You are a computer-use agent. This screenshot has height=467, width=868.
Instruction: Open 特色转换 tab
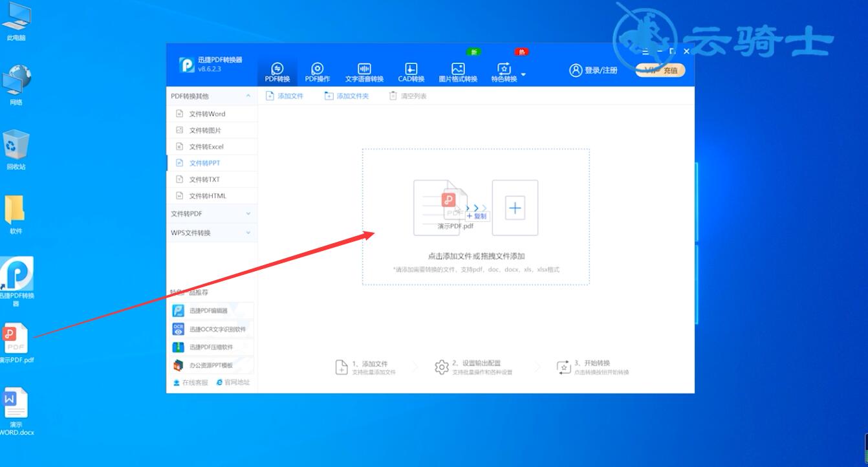504,72
